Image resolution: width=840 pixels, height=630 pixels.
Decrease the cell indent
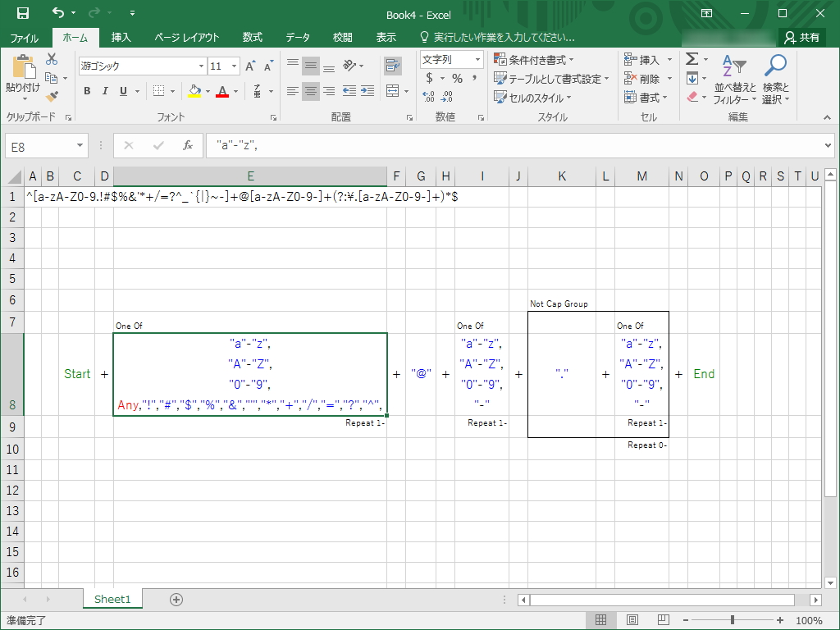point(349,91)
